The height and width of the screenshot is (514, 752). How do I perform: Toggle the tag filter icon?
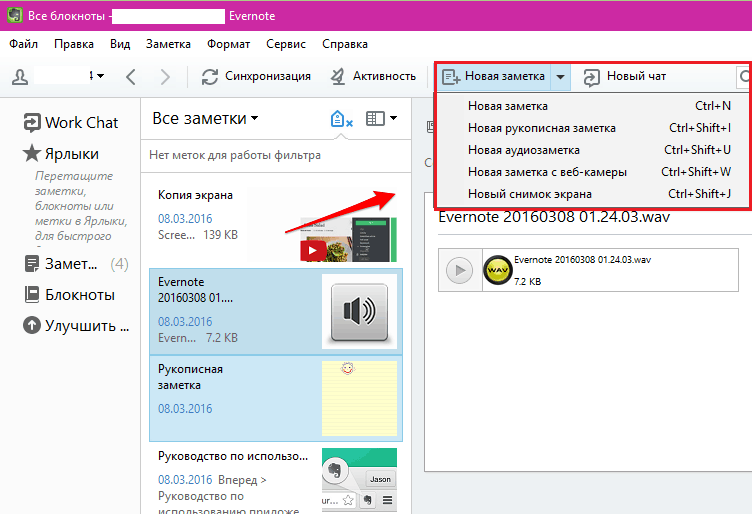pyautogui.click(x=341, y=118)
